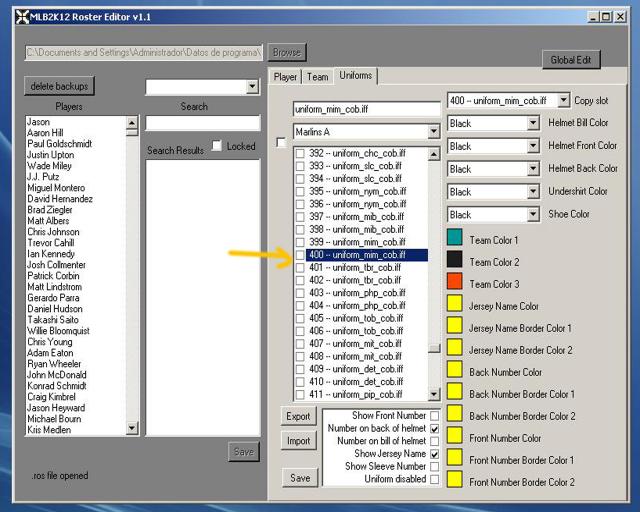640x512 pixels.
Task: Switch to the Player tab
Action: click(285, 77)
